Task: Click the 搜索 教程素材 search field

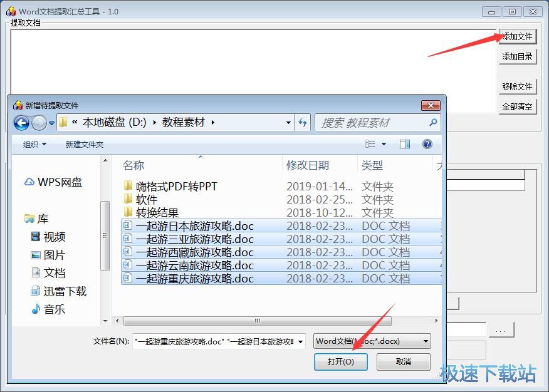Action: [x=373, y=123]
